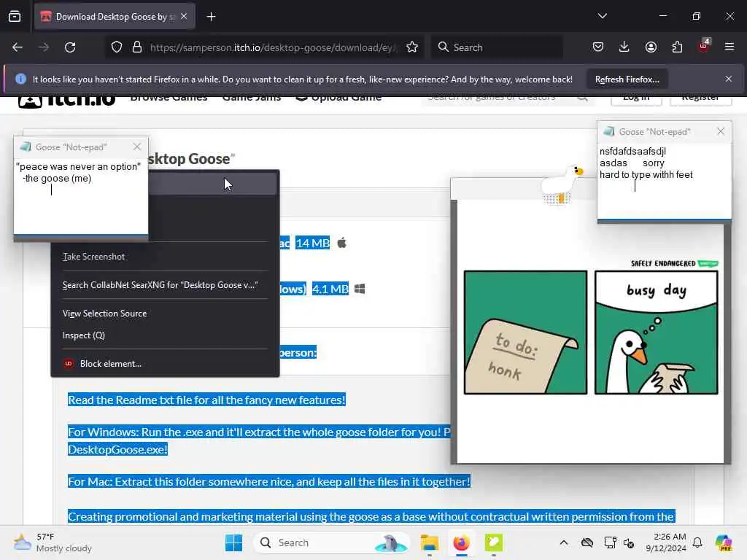The height and width of the screenshot is (560, 747).
Task: Click the 'busy day' comic panel
Action: (x=656, y=332)
